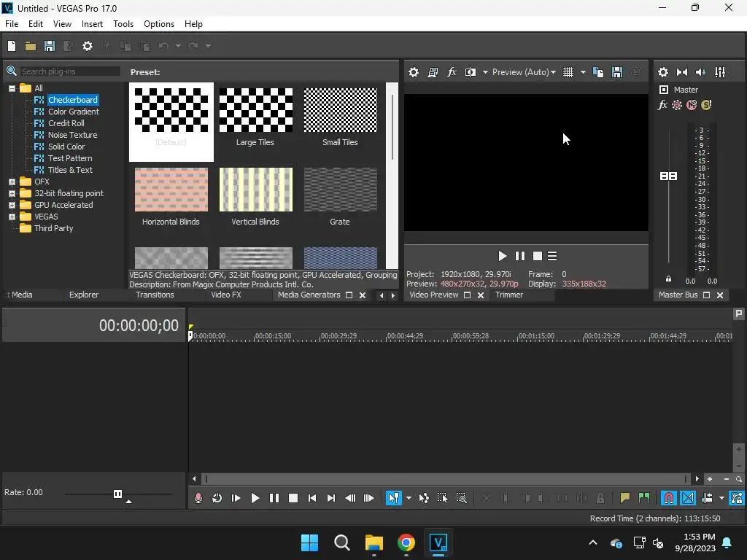Click the Stop button in timeline transport

[x=293, y=498]
